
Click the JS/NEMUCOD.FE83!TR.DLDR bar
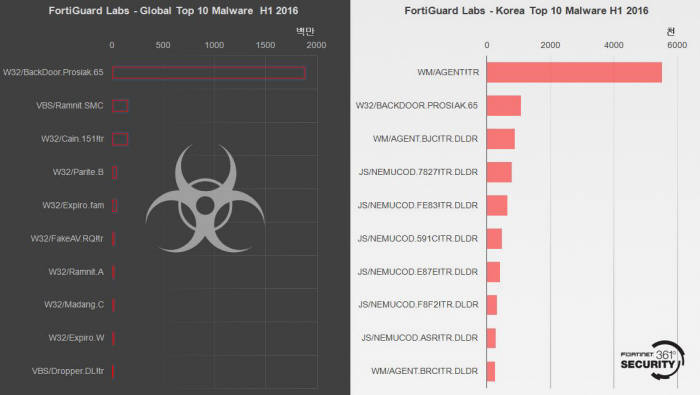pyautogui.click(x=497, y=205)
